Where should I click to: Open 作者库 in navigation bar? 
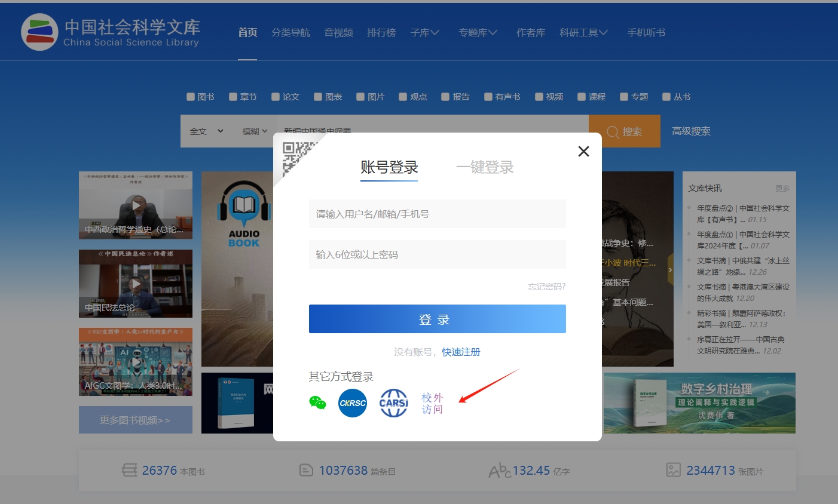click(x=531, y=32)
